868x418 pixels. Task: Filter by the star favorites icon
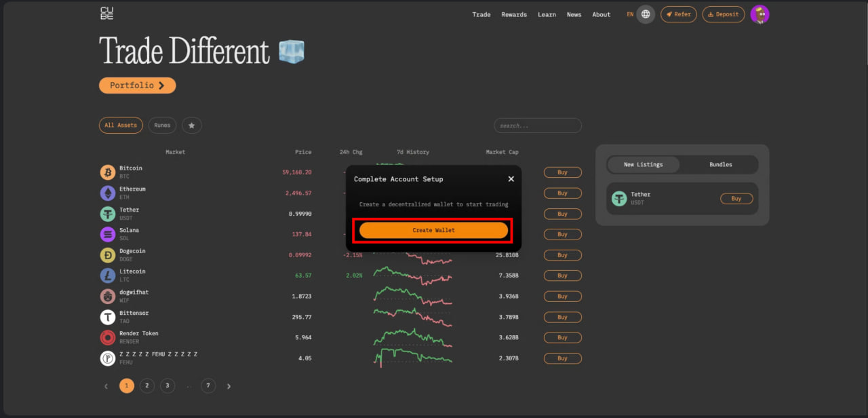coord(192,126)
